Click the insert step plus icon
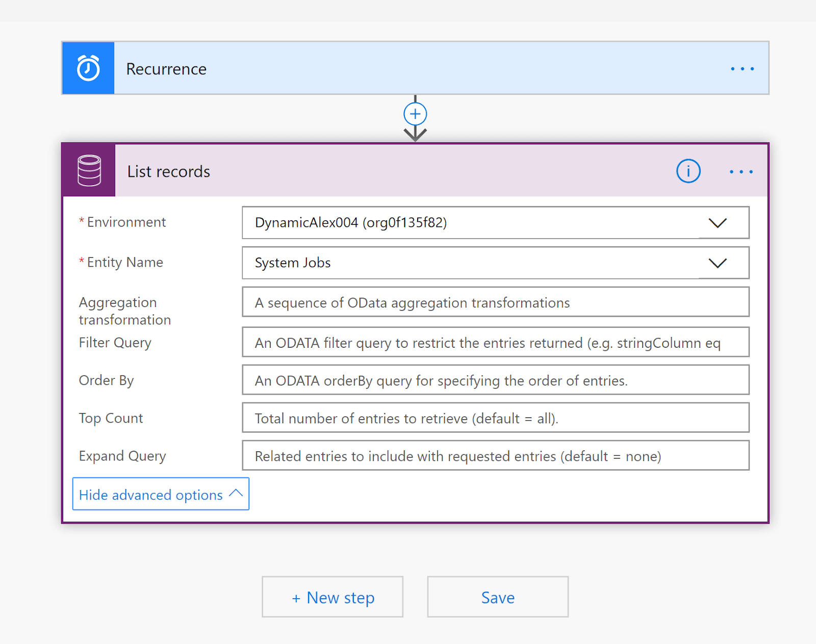 (415, 114)
